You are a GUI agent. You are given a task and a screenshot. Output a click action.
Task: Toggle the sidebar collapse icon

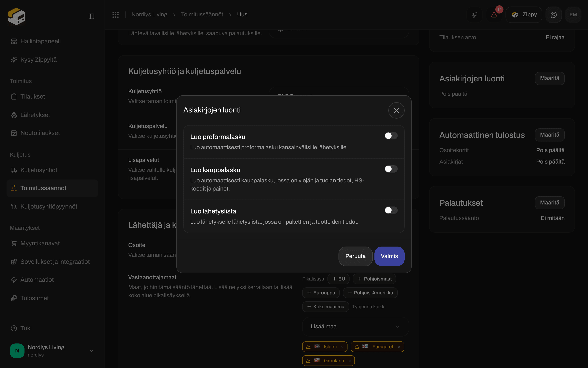click(x=91, y=16)
